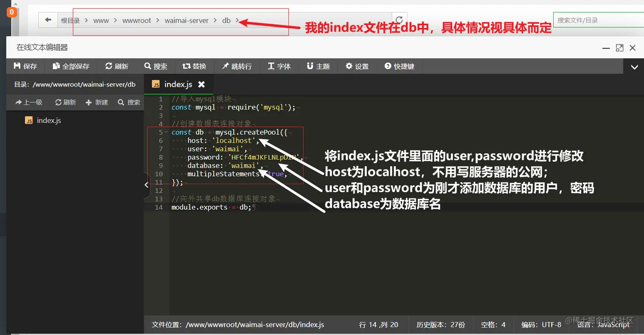Change encoding via 编码: UTF-8
644x335 pixels.
pos(541,325)
